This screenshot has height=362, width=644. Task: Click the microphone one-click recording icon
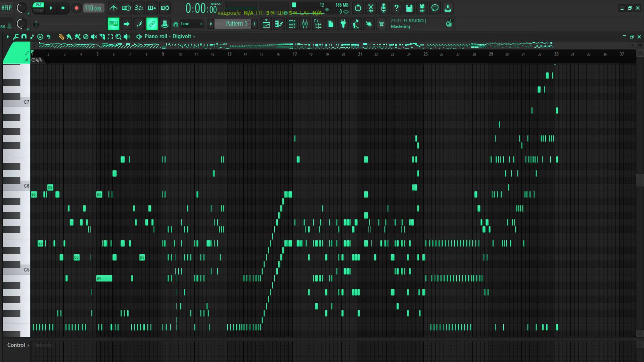pos(384,8)
